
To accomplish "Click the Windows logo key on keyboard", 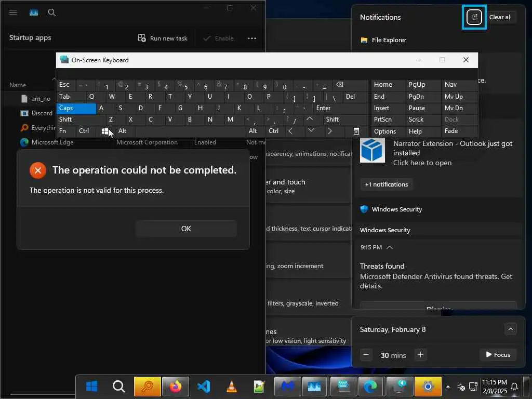I will click(x=105, y=131).
